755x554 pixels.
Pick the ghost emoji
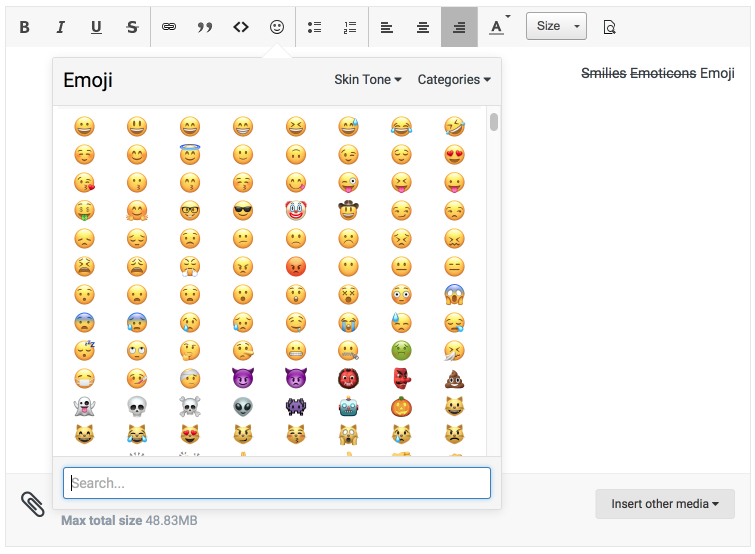tap(84, 406)
